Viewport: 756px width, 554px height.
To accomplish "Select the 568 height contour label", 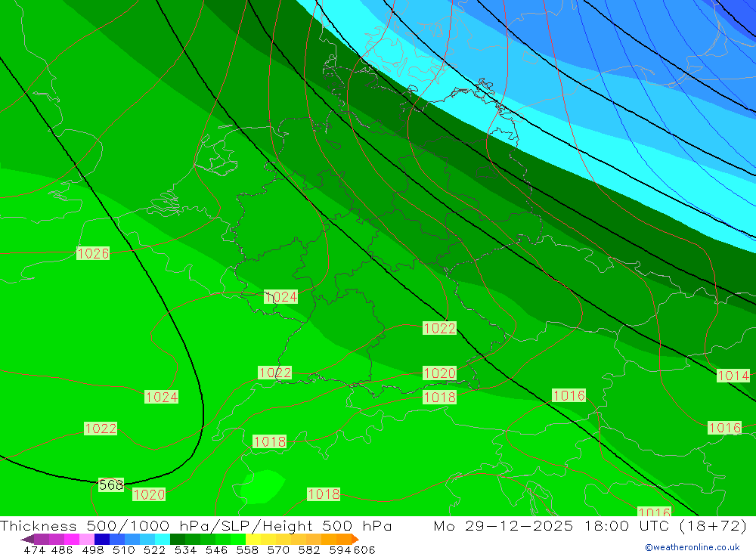I will click(x=111, y=484).
